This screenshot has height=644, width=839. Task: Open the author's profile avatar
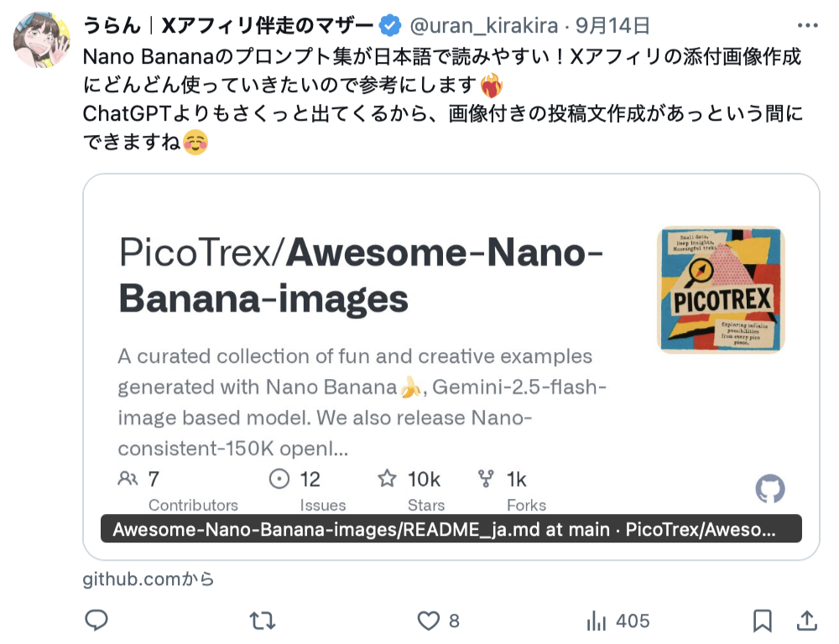(43, 39)
